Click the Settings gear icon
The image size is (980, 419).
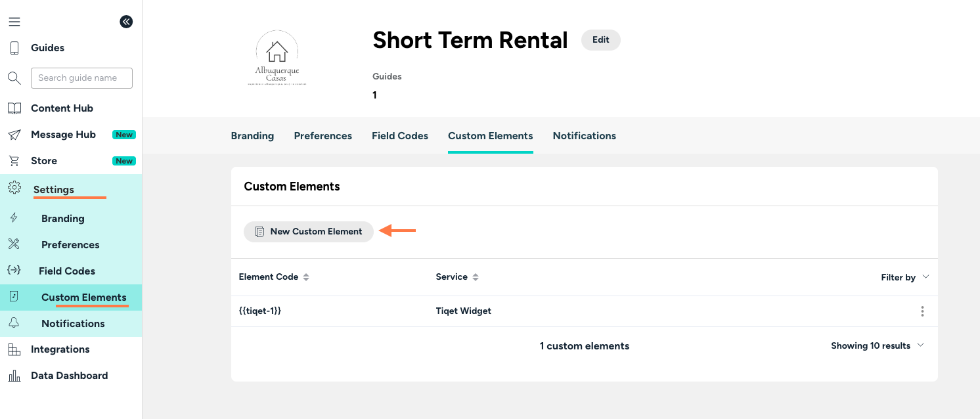coord(14,188)
